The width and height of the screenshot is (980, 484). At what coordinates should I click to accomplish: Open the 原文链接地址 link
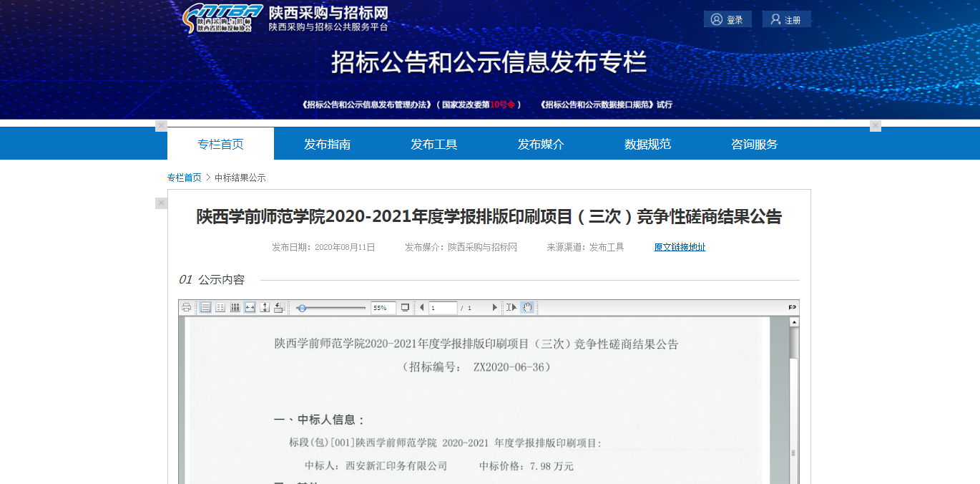click(680, 247)
